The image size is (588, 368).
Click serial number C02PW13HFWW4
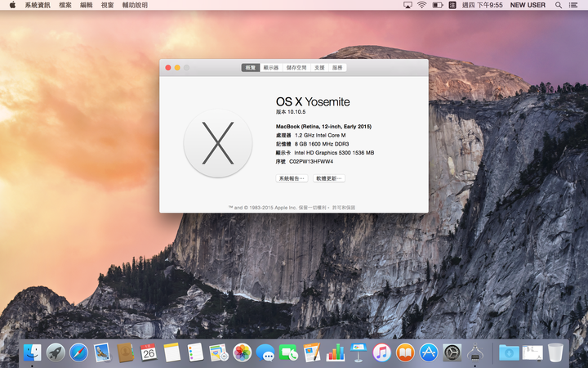coord(311,161)
